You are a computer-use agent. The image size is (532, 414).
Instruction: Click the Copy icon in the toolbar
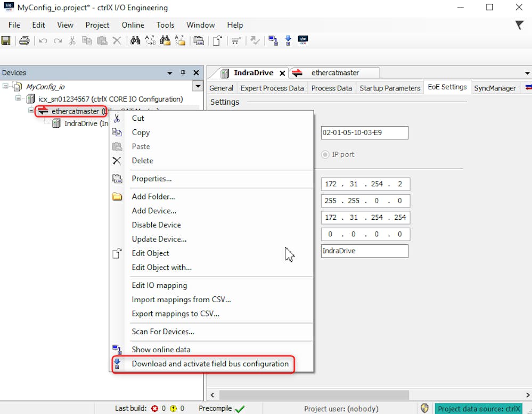87,40
